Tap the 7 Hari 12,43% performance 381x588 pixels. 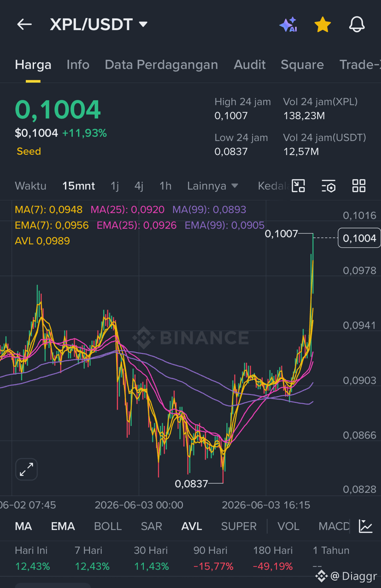coord(92,559)
